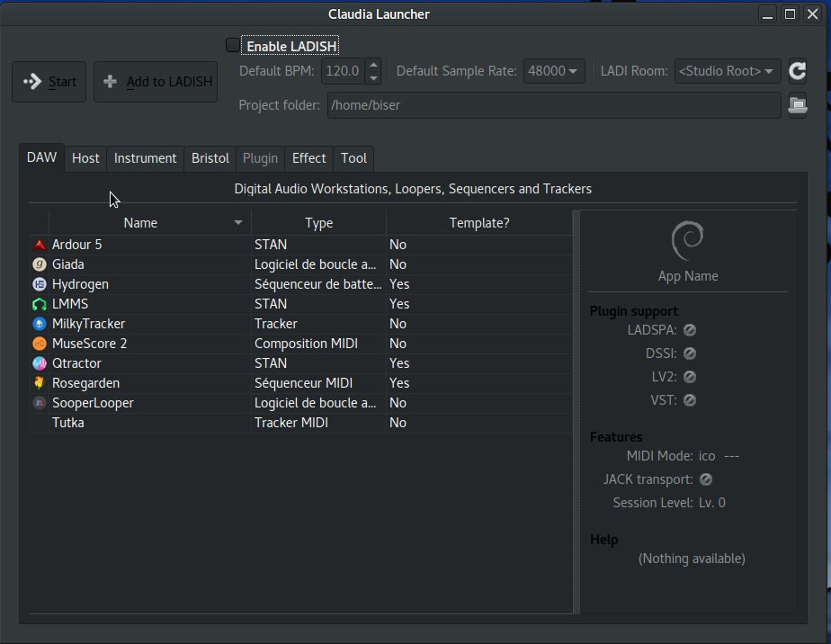
Task: Click the refresh icon next to LADI Room
Action: (x=797, y=71)
